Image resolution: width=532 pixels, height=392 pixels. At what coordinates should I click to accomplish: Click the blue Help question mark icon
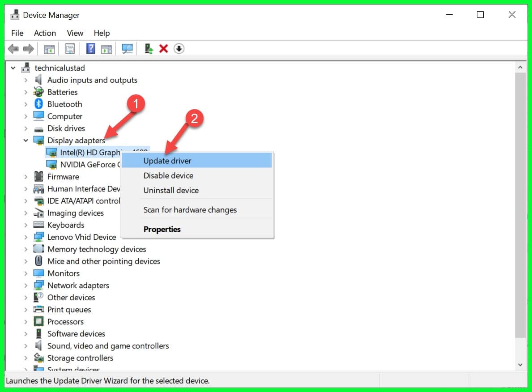[x=91, y=49]
